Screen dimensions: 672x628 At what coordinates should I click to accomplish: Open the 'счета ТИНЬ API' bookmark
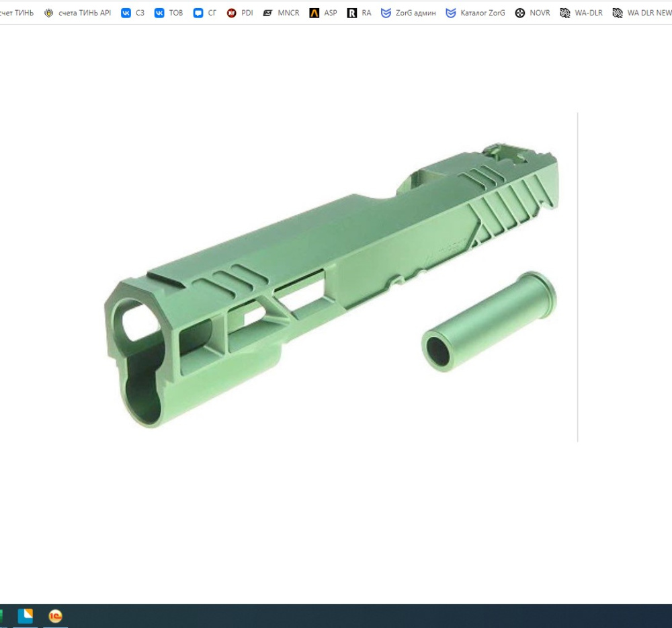point(77,13)
